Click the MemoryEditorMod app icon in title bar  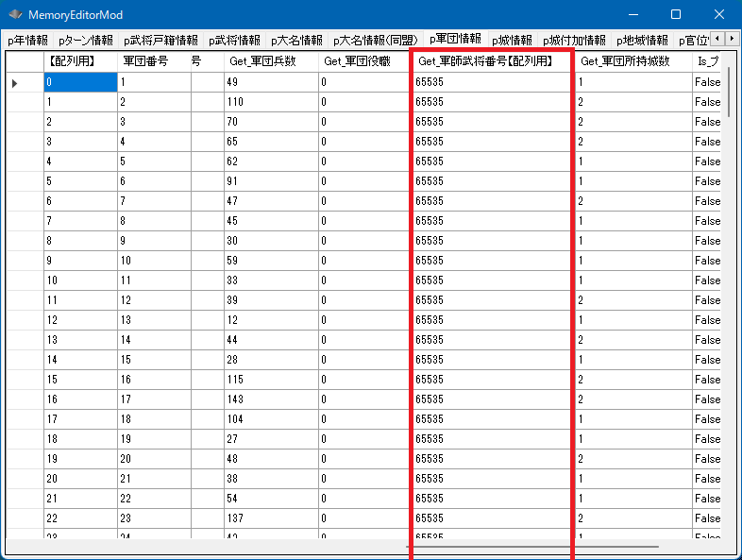coord(15,15)
